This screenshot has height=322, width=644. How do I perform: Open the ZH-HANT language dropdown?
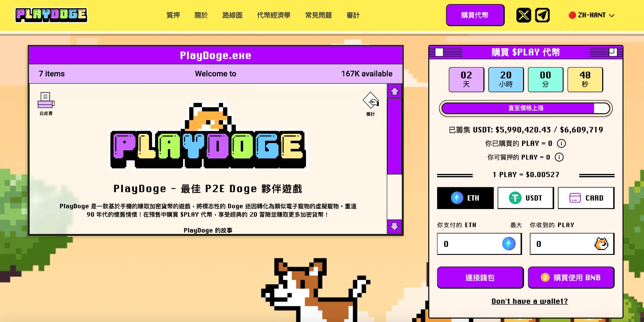[x=591, y=15]
